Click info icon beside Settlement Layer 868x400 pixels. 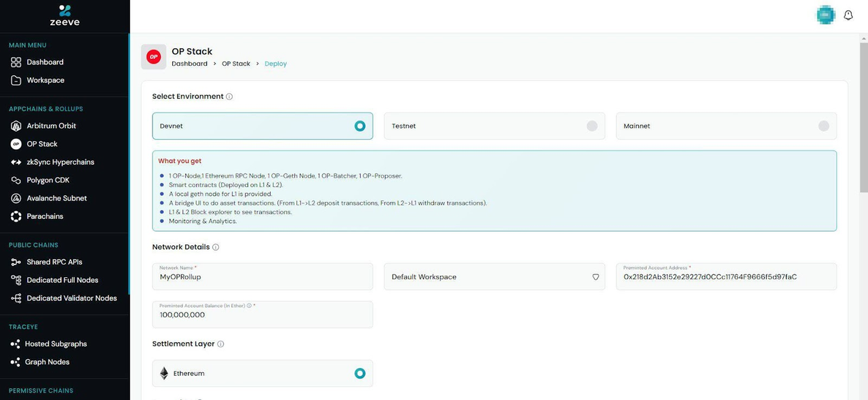click(220, 344)
